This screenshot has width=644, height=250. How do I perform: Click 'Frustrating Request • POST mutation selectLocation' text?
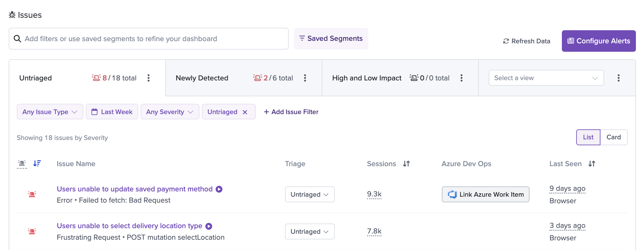pos(141,238)
